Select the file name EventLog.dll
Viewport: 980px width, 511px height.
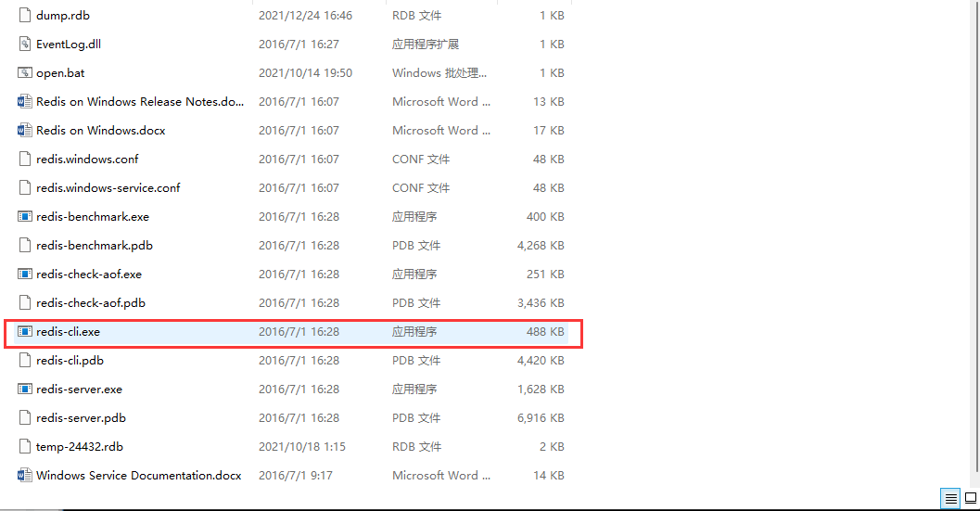click(x=68, y=45)
